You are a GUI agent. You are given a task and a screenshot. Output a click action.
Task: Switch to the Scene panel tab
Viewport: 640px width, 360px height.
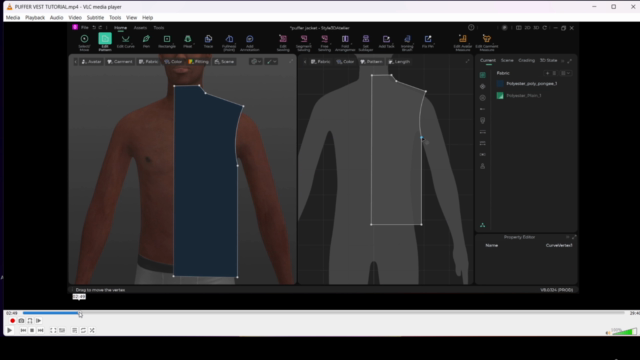[x=507, y=60]
